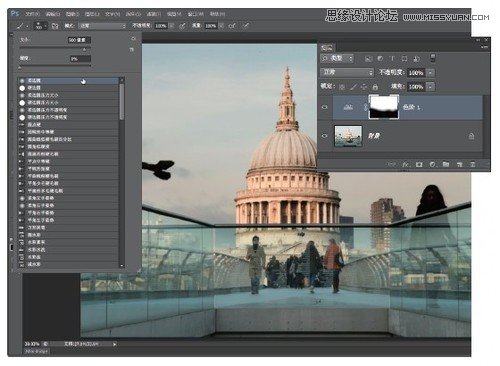Screen dimensions: 500x366
Task: Open the 正常 blend mode dropdown in Layers
Action: point(347,72)
